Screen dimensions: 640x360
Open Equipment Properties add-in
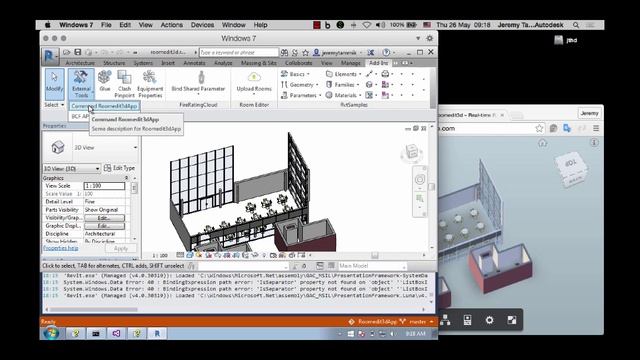(150, 84)
